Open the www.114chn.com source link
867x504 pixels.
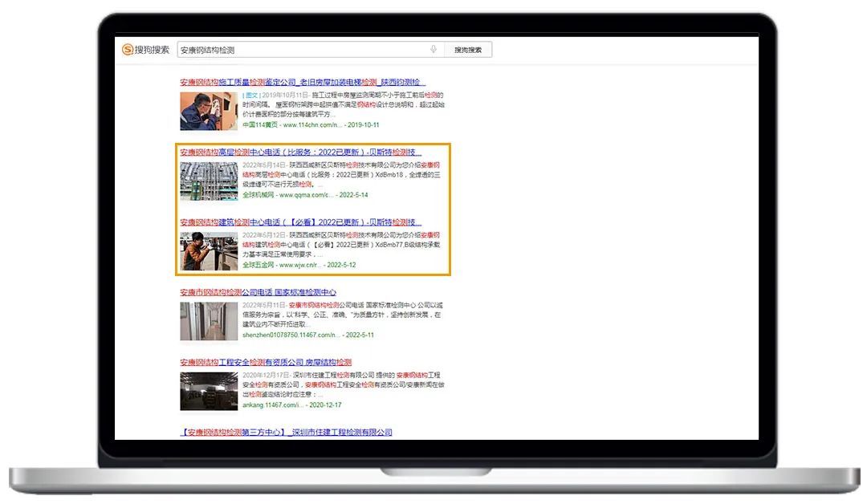312,125
